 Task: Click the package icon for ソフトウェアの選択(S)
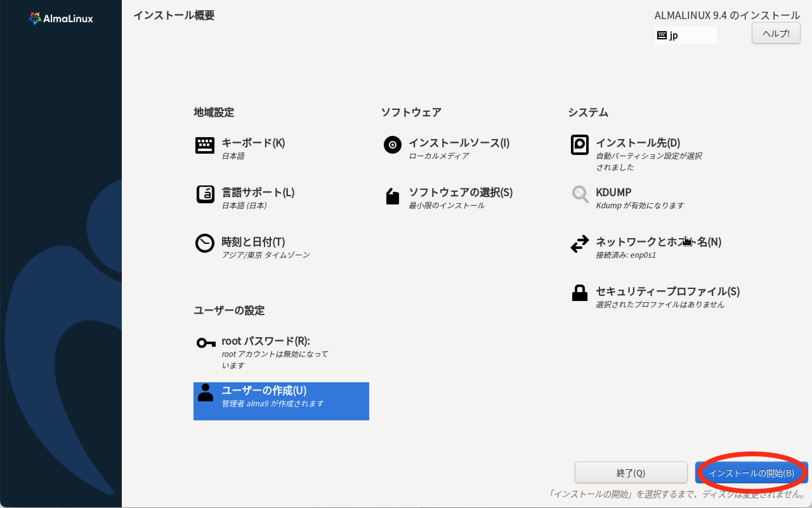(x=392, y=196)
